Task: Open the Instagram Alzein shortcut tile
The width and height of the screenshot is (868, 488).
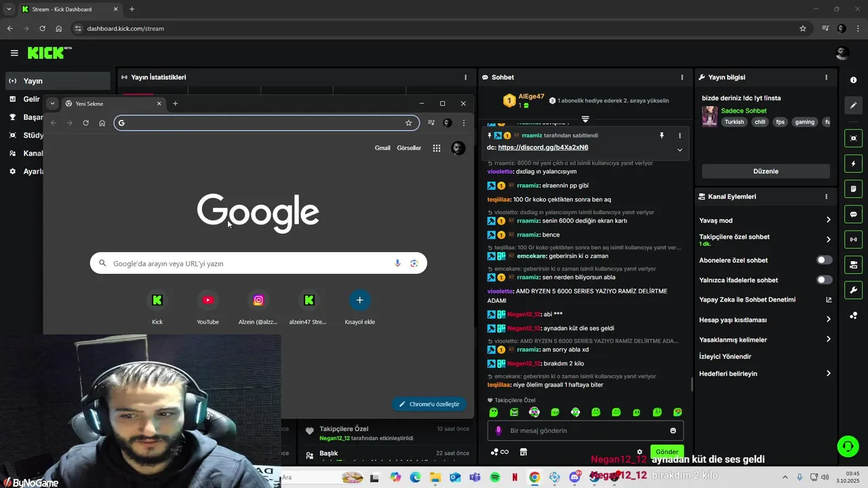Action: [x=258, y=307]
